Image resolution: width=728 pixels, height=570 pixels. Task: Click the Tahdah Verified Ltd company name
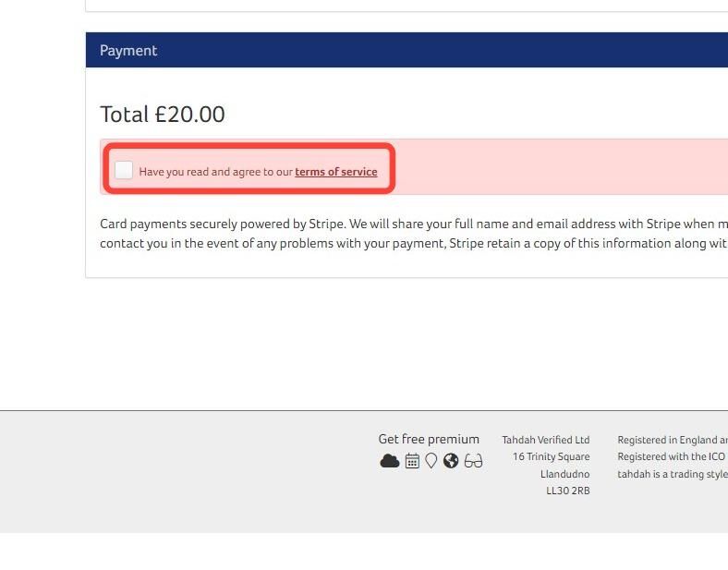coord(545,440)
